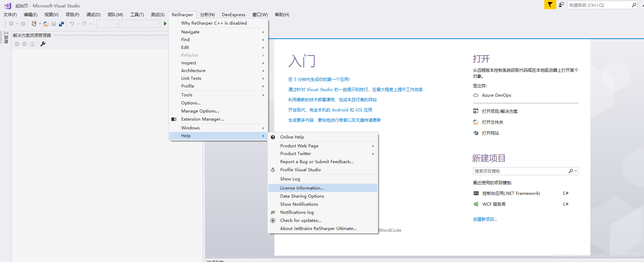Click the toolbar navigate backward arrow
644x262 pixels.
point(11,24)
